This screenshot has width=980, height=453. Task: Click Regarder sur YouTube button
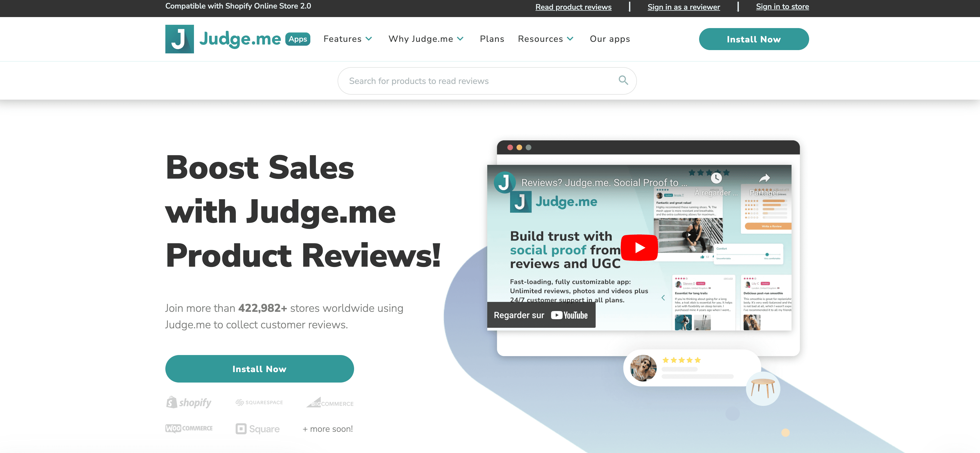point(541,315)
